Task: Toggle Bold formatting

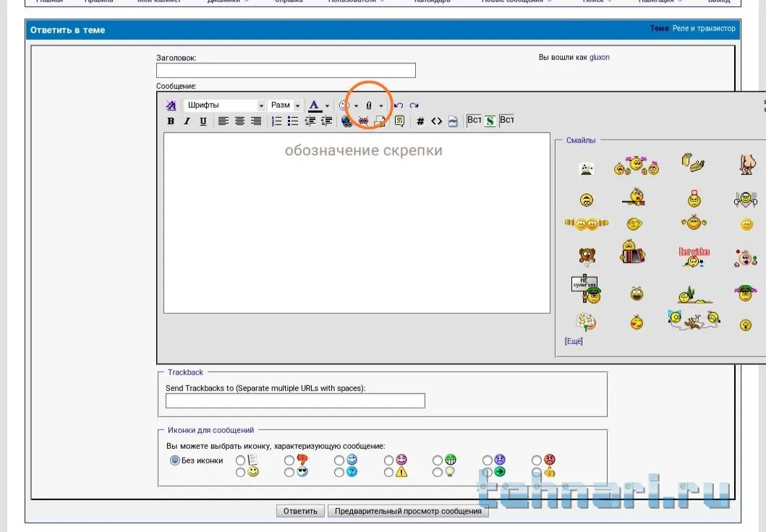Action: pos(171,121)
